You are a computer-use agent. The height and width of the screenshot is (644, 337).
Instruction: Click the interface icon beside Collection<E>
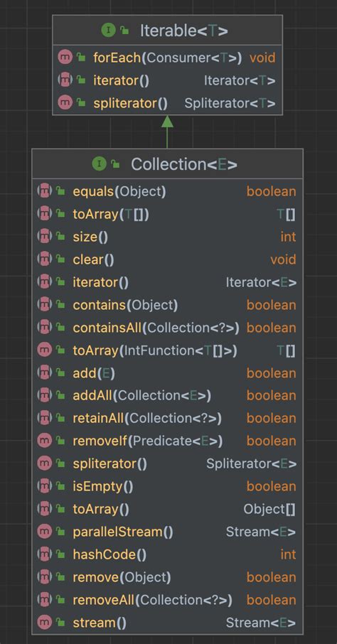100,164
